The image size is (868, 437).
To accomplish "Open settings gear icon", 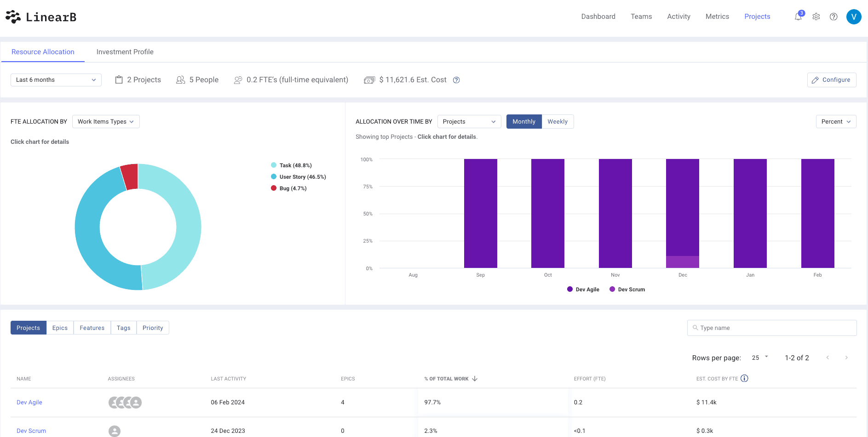I will click(816, 17).
